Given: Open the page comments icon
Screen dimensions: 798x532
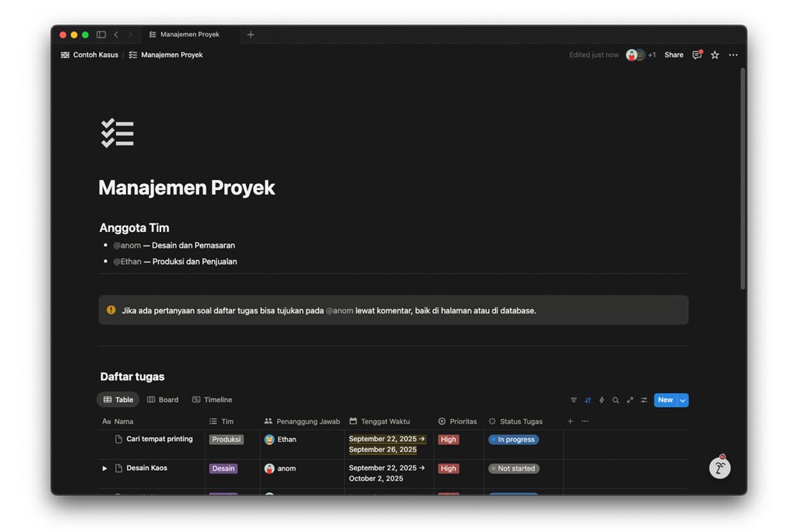Looking at the screenshot, I should 697,55.
